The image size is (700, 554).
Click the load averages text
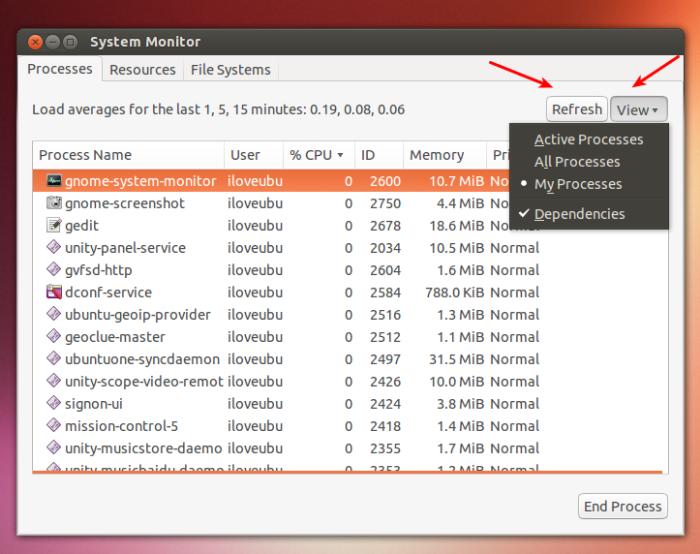(x=218, y=109)
